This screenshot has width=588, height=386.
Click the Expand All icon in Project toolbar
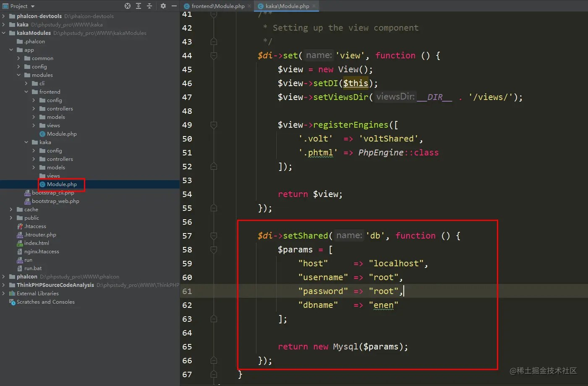click(139, 6)
